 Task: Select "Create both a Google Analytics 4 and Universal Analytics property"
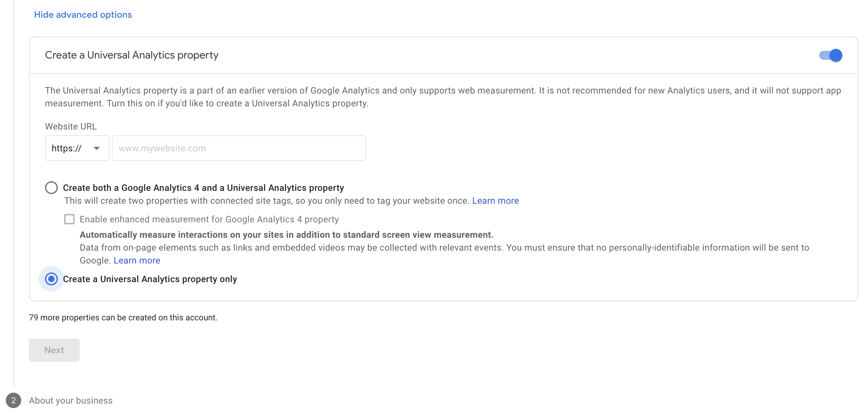tap(51, 188)
